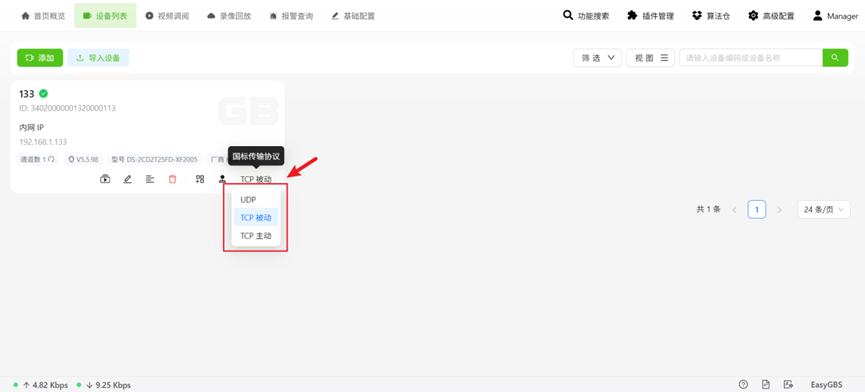Focus the device code or name search field
This screenshot has width=865, height=392.
(751, 58)
